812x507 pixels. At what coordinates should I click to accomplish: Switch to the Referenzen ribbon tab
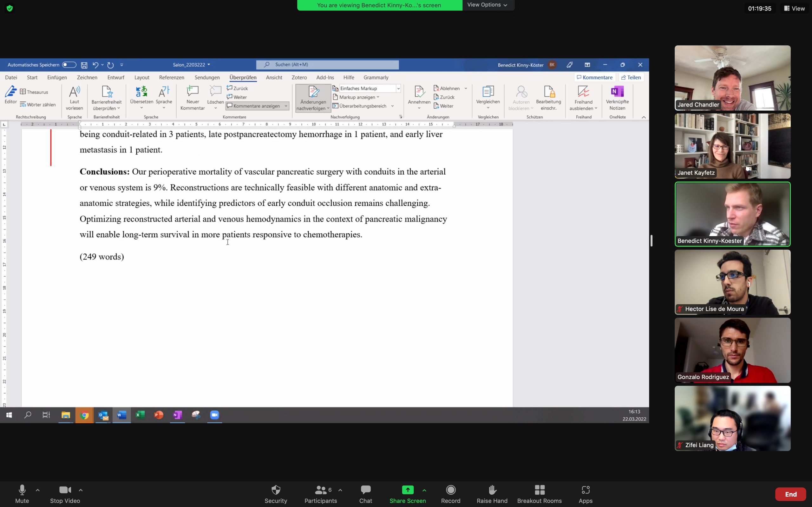tap(172, 77)
